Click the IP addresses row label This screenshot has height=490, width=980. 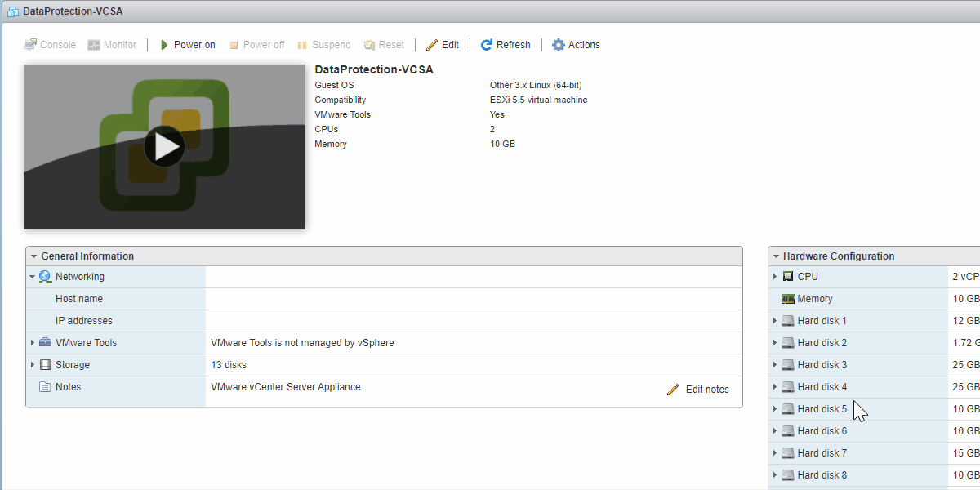(84, 321)
